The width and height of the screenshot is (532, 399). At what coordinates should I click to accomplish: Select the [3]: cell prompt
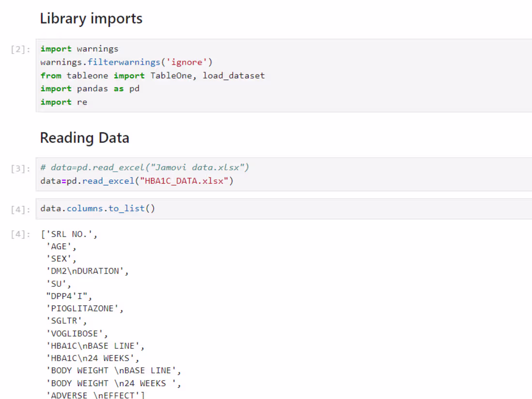point(20,169)
